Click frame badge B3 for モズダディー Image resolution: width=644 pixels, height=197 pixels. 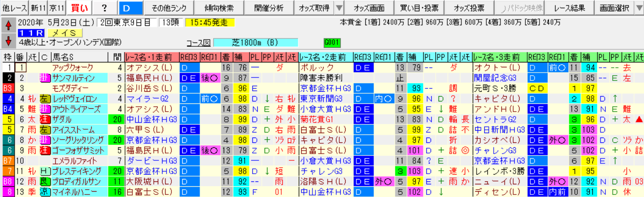[x=8, y=88]
